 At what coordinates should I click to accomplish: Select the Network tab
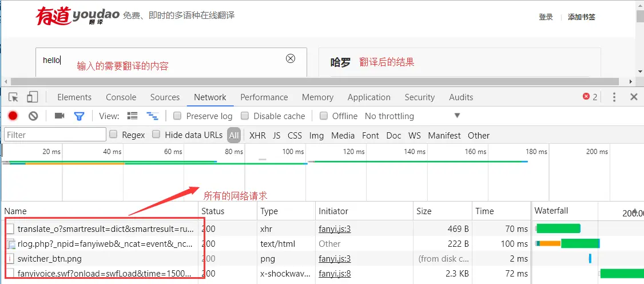coord(210,97)
